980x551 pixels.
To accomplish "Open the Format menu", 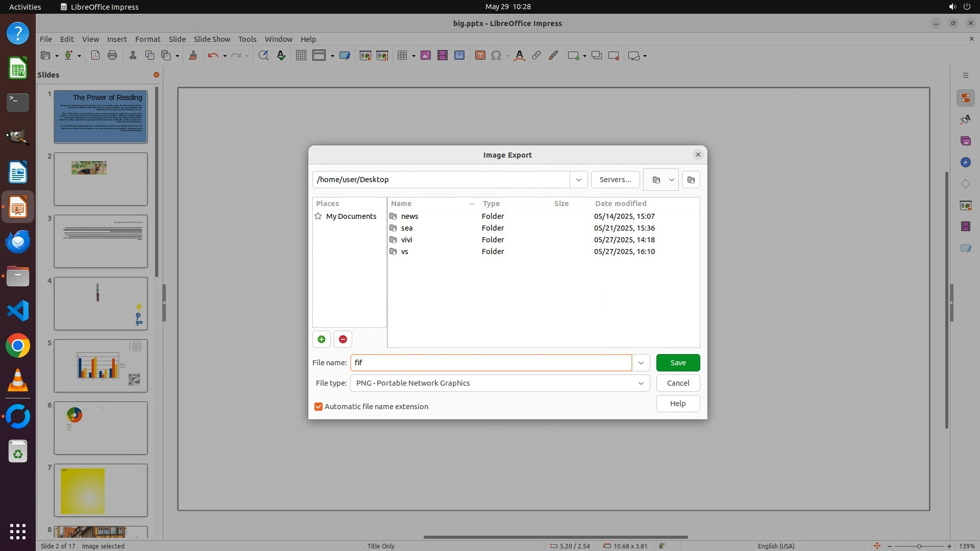I will click(x=148, y=39).
